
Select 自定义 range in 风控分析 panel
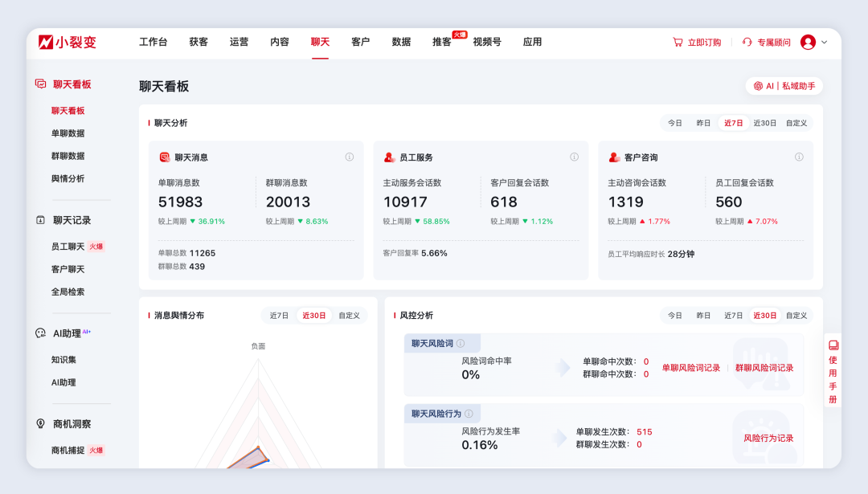(x=796, y=315)
